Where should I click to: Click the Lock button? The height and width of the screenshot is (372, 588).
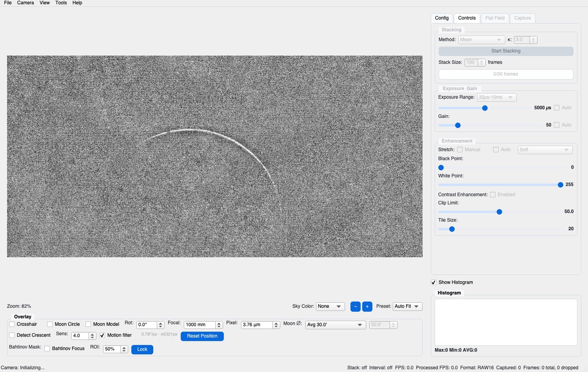pos(142,349)
